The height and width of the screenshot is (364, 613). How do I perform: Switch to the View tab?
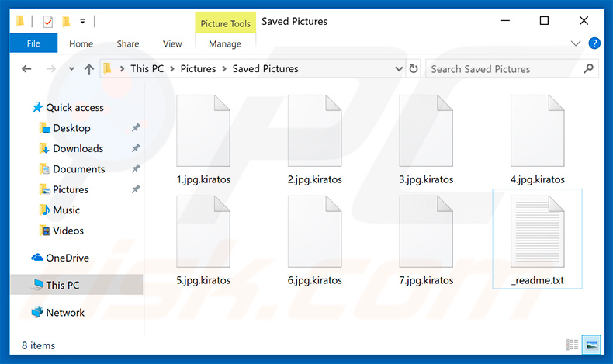(x=172, y=44)
